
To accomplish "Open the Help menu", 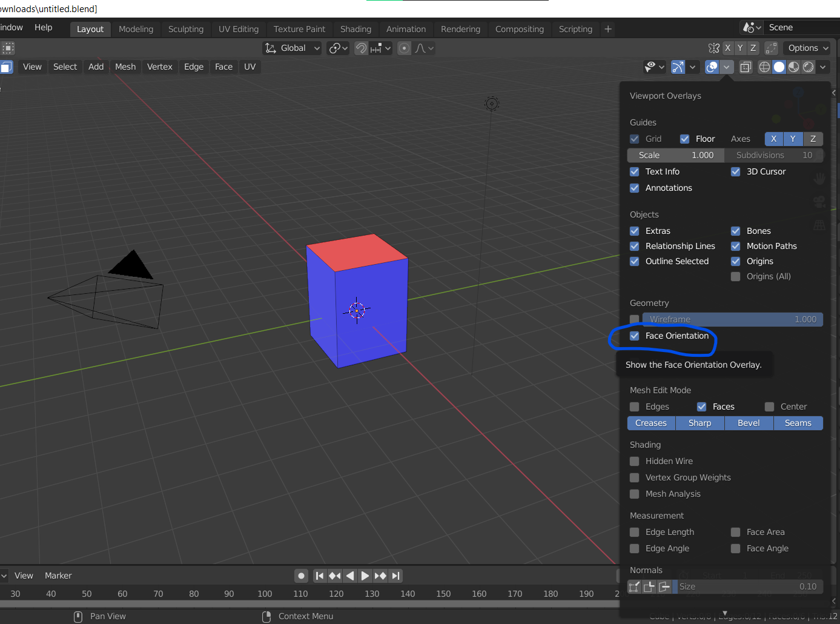I will click(x=44, y=27).
